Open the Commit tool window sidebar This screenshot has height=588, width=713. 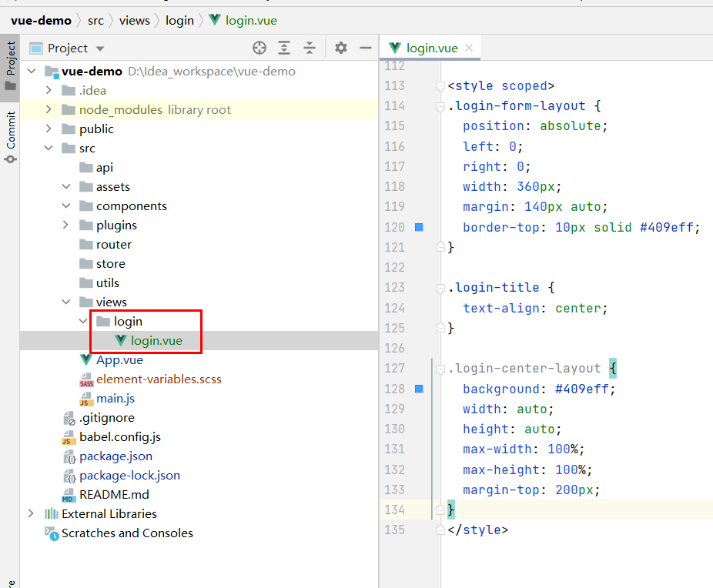point(11,136)
